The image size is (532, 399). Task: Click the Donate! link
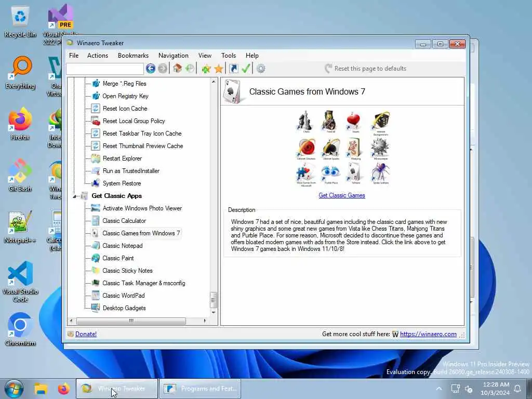coord(86,334)
